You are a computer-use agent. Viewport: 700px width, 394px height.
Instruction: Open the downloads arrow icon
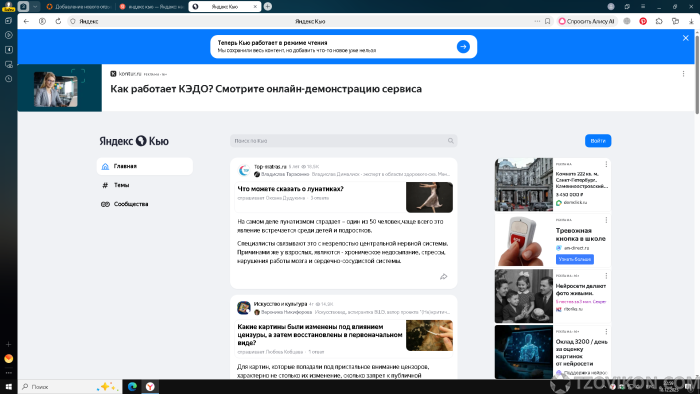coord(691,21)
